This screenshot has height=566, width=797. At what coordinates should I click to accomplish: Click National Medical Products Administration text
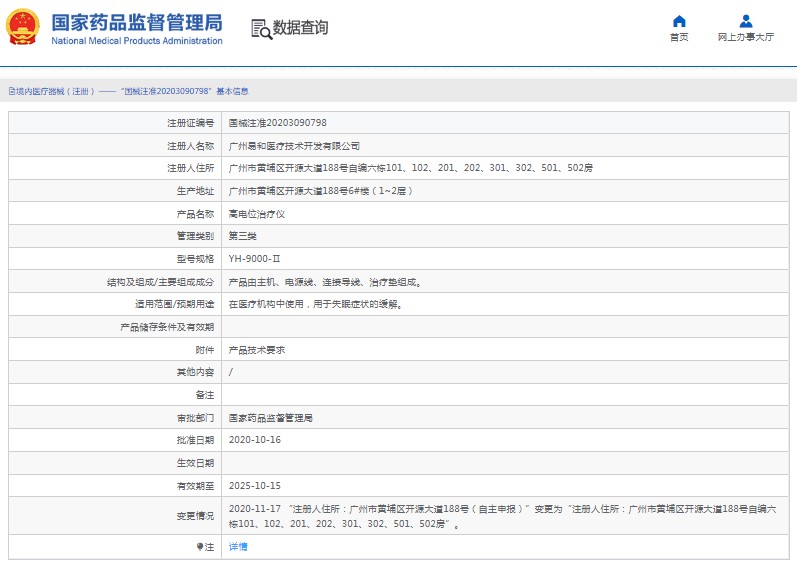click(x=137, y=41)
